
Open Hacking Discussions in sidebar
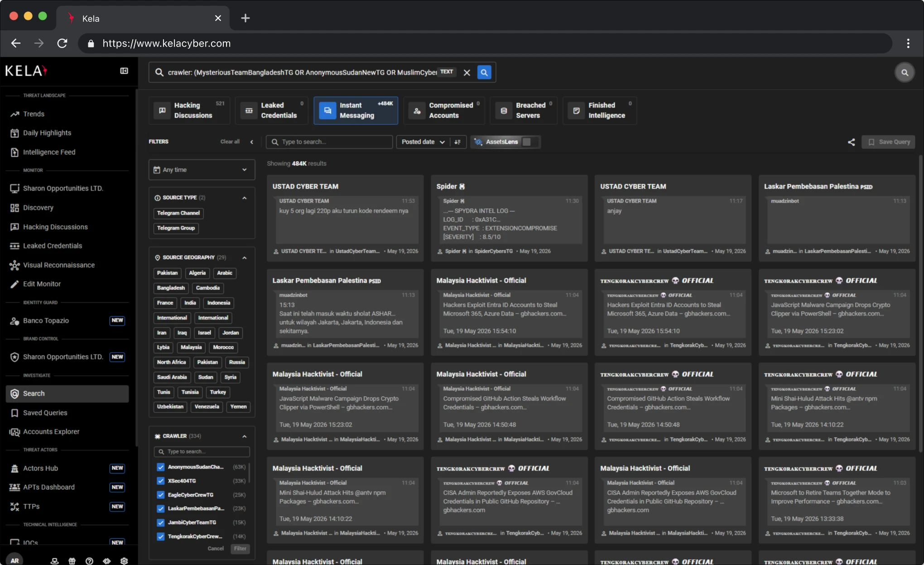[55, 227]
